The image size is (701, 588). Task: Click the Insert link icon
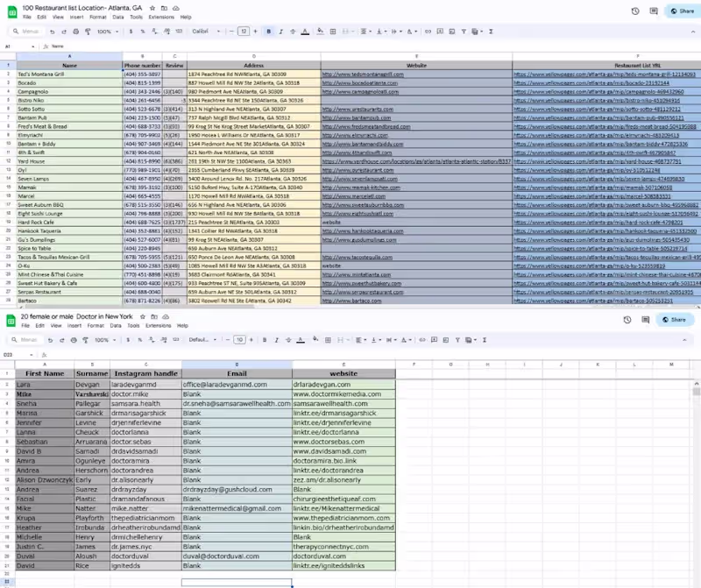point(427,32)
